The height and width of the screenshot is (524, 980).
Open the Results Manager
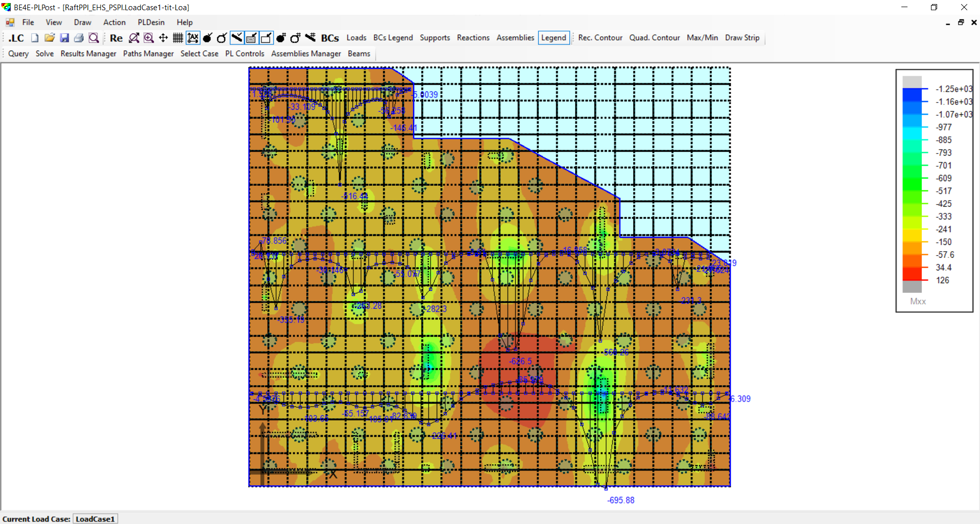88,54
